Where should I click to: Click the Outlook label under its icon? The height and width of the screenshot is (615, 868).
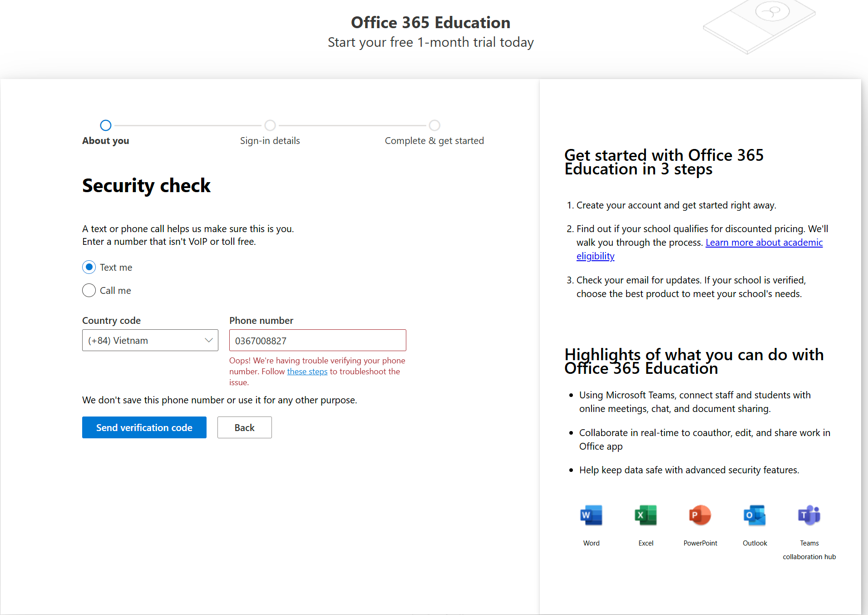[755, 543]
